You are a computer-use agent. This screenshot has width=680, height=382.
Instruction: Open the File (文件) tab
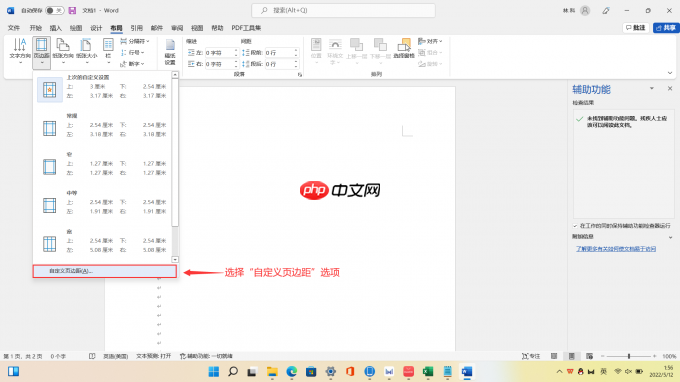pos(14,28)
